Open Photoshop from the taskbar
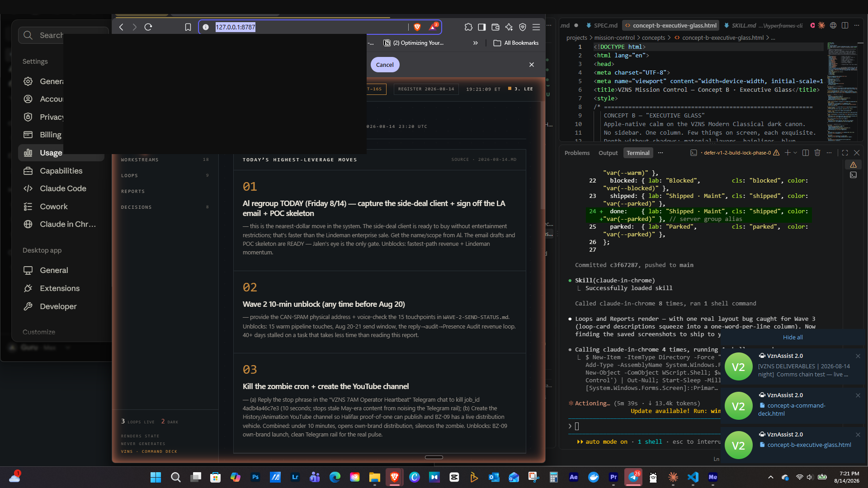The image size is (868, 488). coord(255,477)
